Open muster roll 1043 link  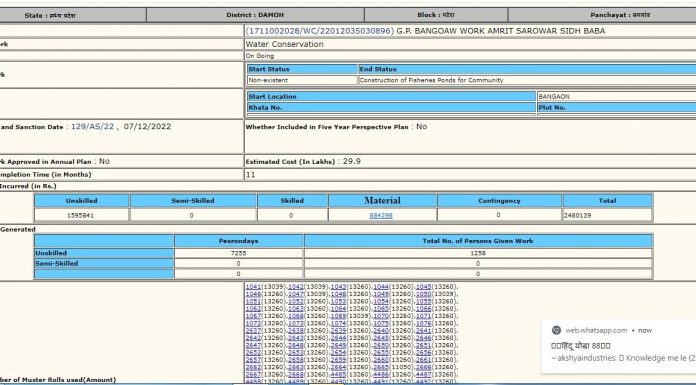tap(338, 287)
